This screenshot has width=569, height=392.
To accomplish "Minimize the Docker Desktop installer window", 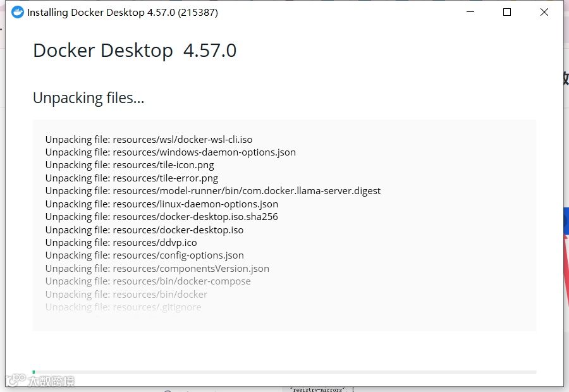I will pyautogui.click(x=470, y=12).
